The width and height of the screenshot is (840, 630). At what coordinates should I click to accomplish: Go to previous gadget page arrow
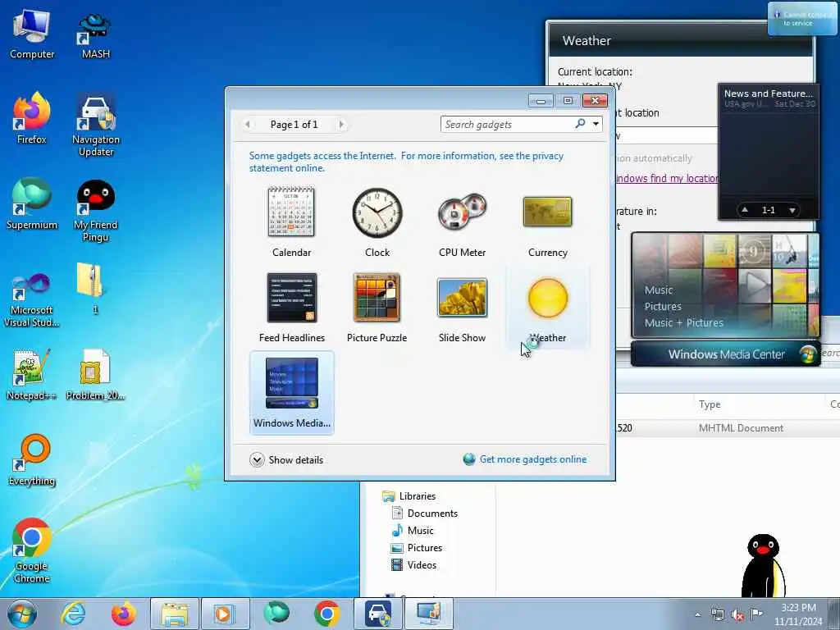(247, 125)
